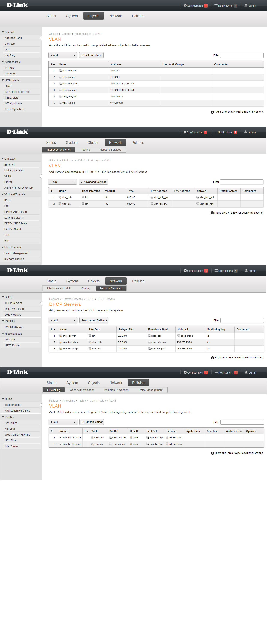This screenshot has width=267, height=644.
Task: Click the Filter field on the Address Book page
Action: click(x=242, y=55)
